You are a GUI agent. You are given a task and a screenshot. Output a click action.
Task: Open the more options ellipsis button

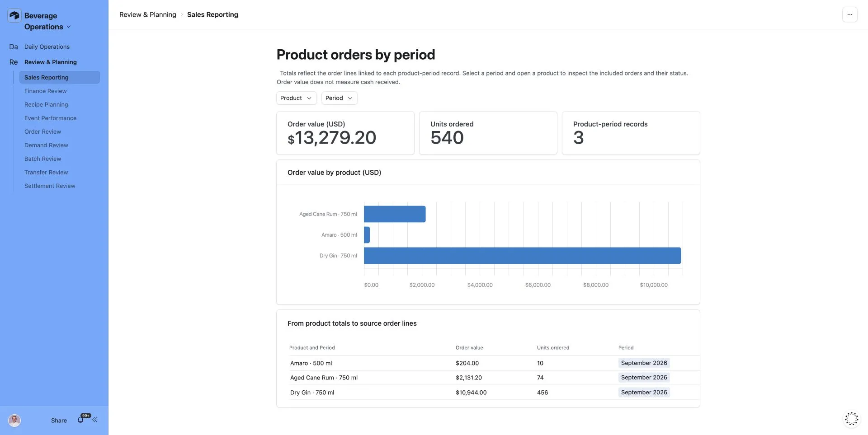(x=850, y=14)
